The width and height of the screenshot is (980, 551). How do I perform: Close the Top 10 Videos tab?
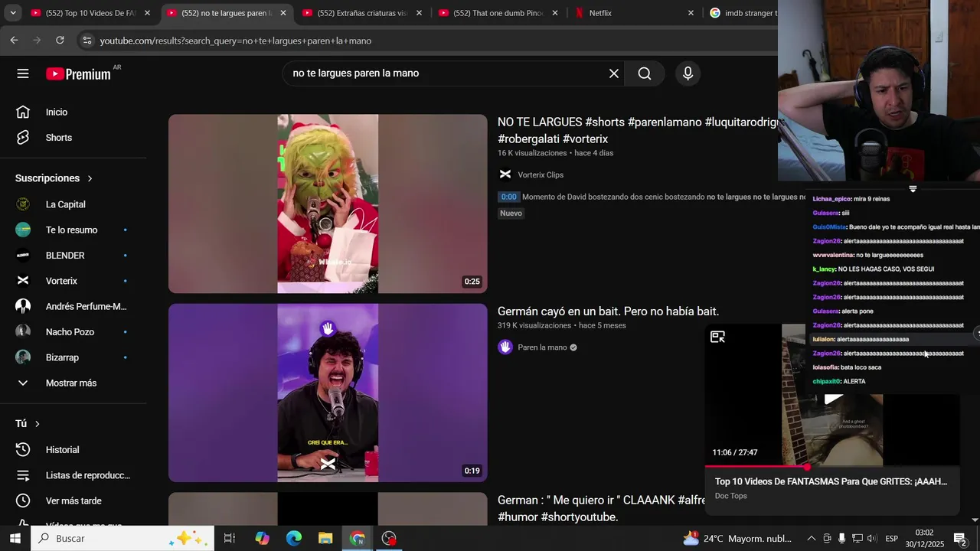(147, 13)
